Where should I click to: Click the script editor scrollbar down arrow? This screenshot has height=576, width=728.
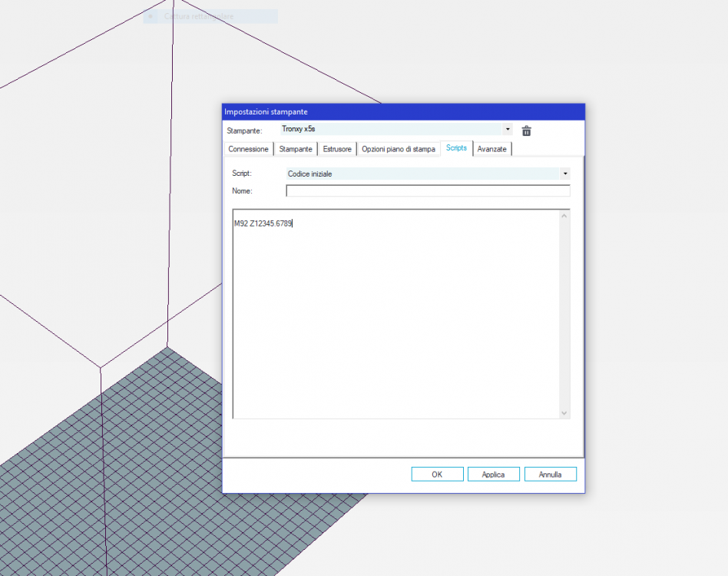coord(564,412)
